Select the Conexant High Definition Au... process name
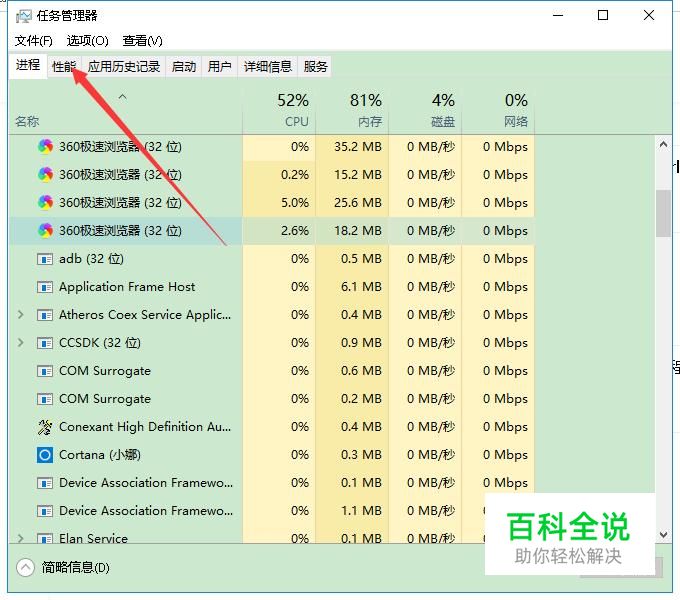 pyautogui.click(x=145, y=427)
